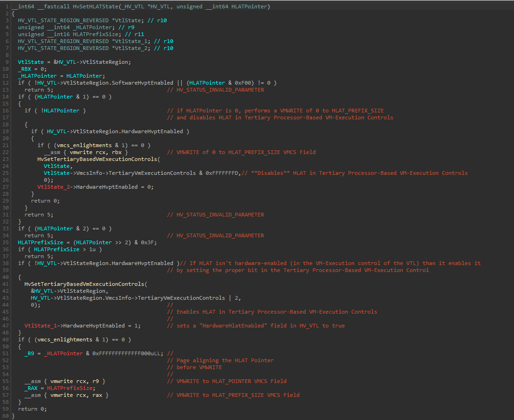Image resolution: width=514 pixels, height=420 pixels.
Task: Click 'VtlState_1->HardwareHvptEnabled = 1;' statement
Action: click(x=83, y=326)
